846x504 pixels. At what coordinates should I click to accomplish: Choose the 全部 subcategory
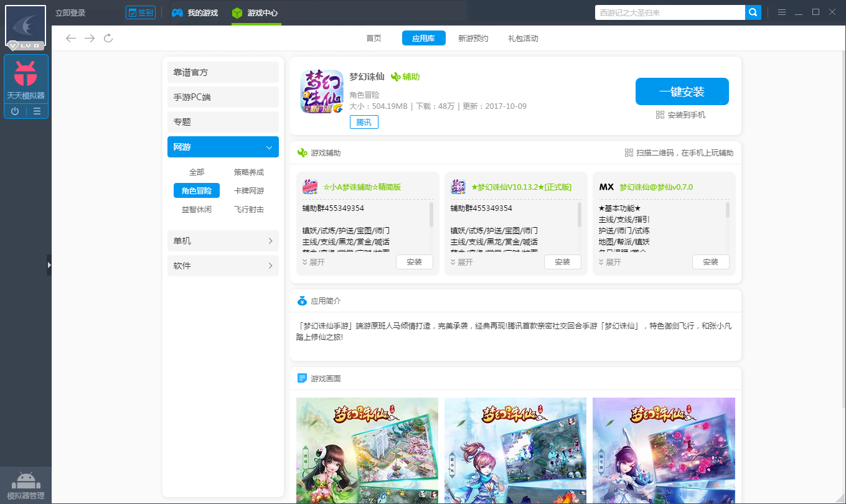point(197,172)
